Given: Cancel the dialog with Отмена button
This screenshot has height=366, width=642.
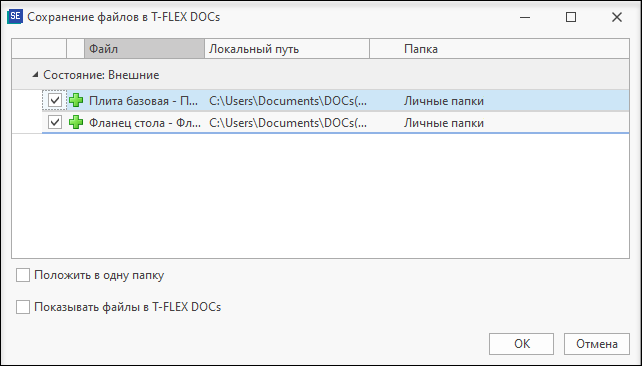Looking at the screenshot, I should (597, 343).
